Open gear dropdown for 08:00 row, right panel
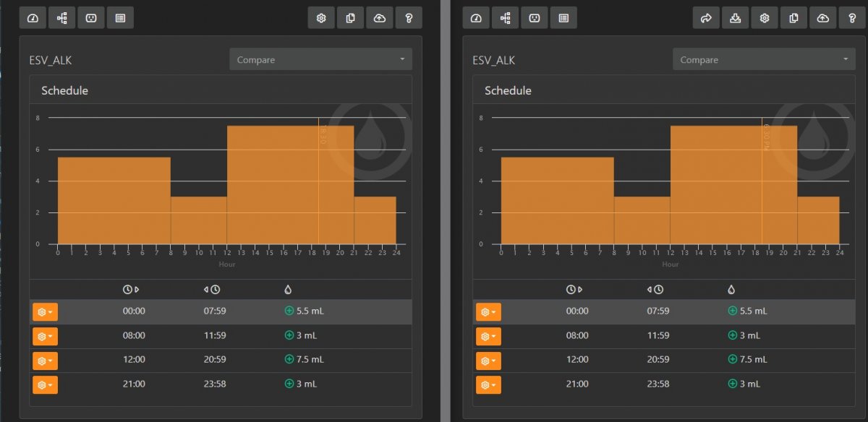Screen dimensions: 868x422 click(x=488, y=337)
